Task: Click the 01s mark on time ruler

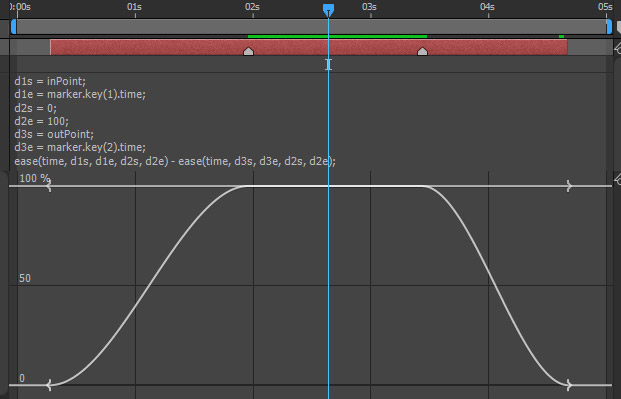Action: [x=134, y=7]
